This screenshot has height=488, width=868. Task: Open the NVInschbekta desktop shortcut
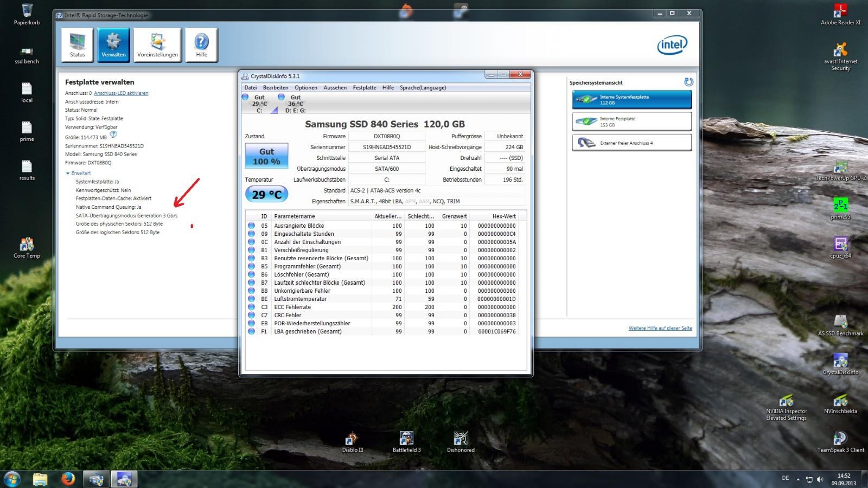click(840, 403)
